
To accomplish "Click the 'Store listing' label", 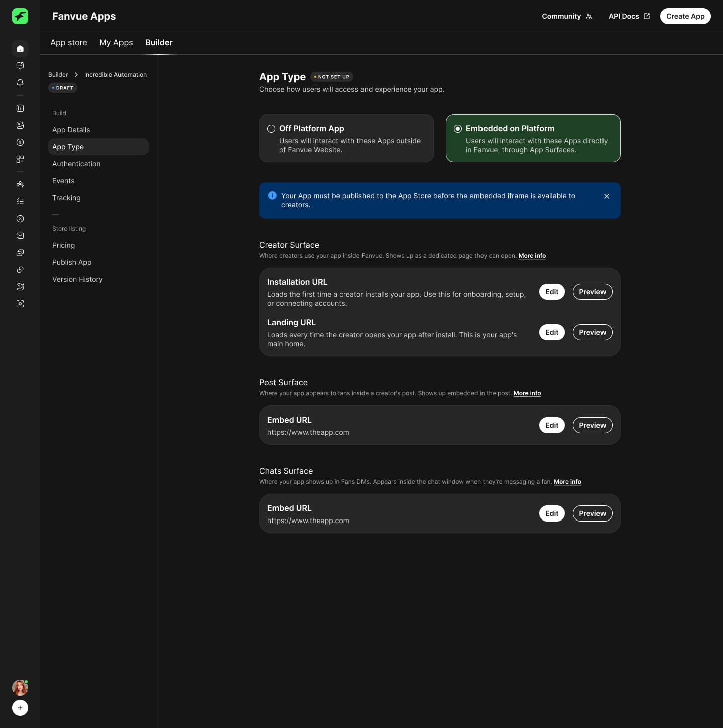I will coord(69,229).
